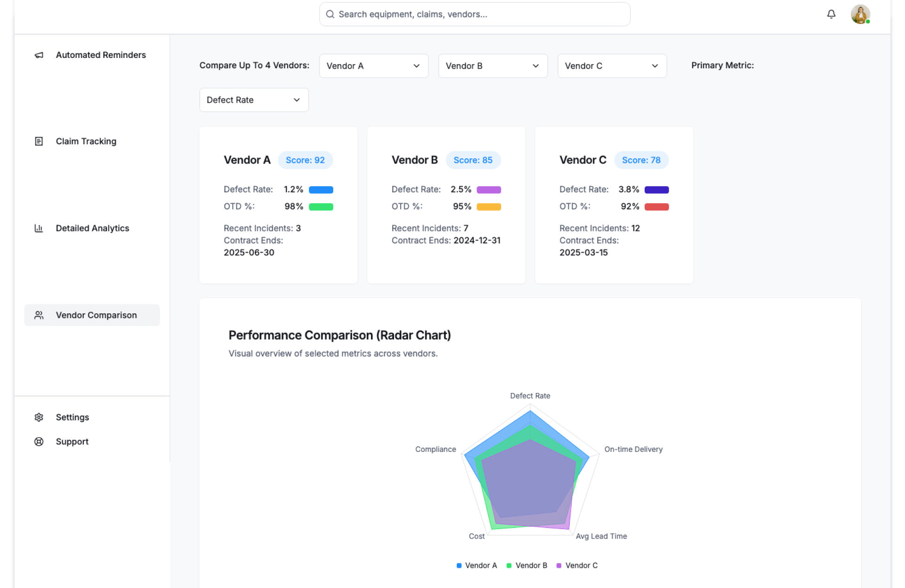Open Detailed Analytics from sidebar
The height and width of the screenshot is (588, 905).
click(92, 228)
